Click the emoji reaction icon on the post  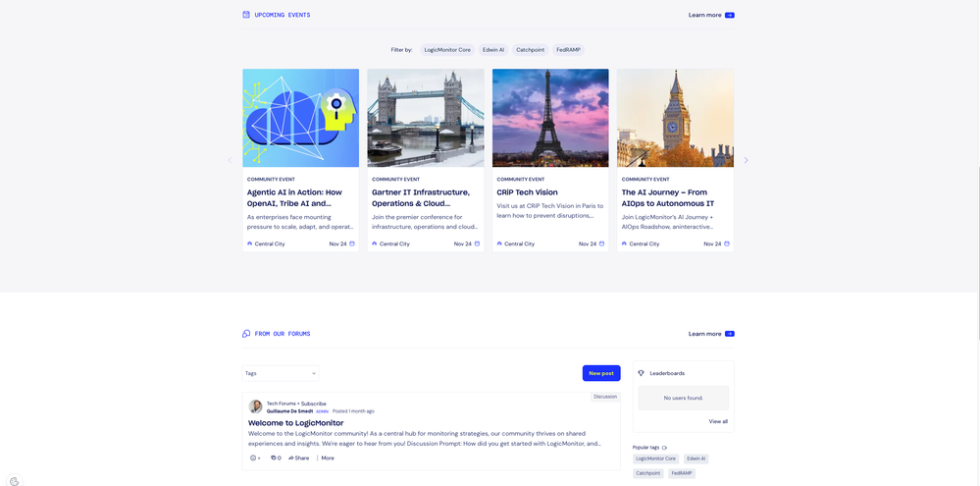254,458
